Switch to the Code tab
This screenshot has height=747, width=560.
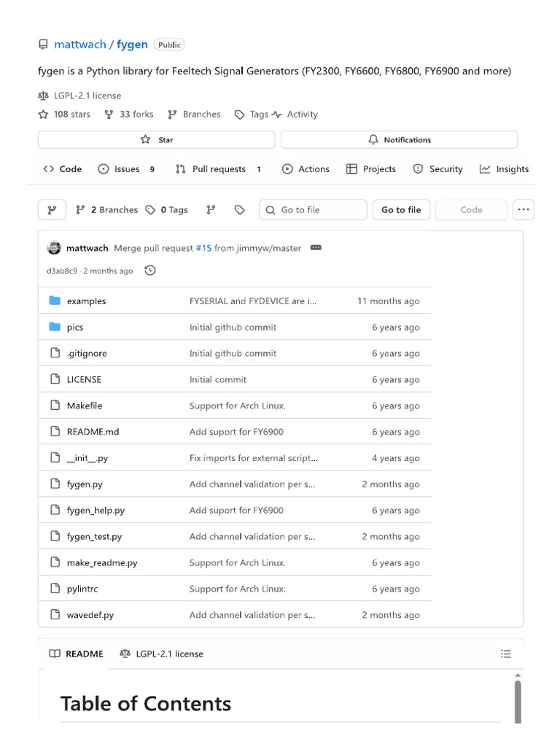pos(63,169)
